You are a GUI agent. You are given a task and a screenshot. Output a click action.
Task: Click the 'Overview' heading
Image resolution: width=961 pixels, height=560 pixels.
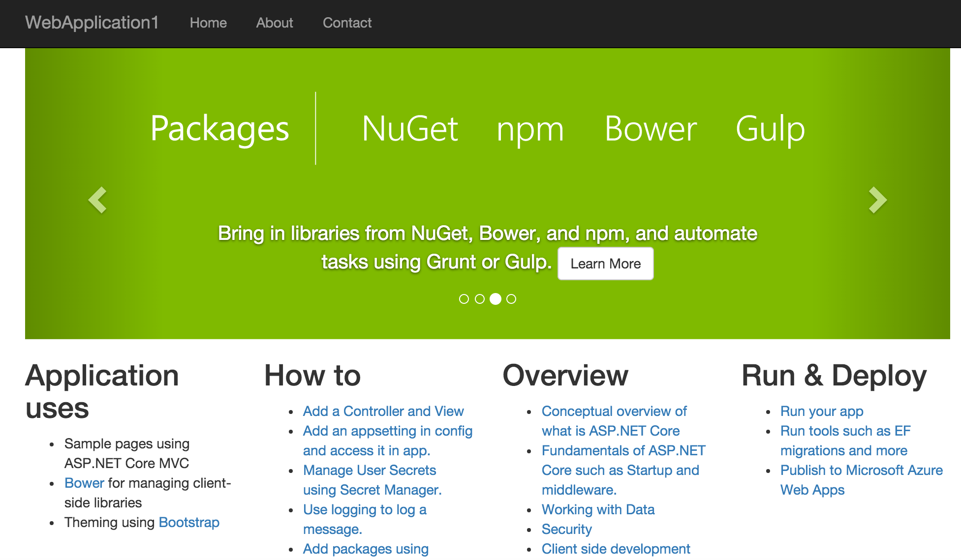click(565, 376)
